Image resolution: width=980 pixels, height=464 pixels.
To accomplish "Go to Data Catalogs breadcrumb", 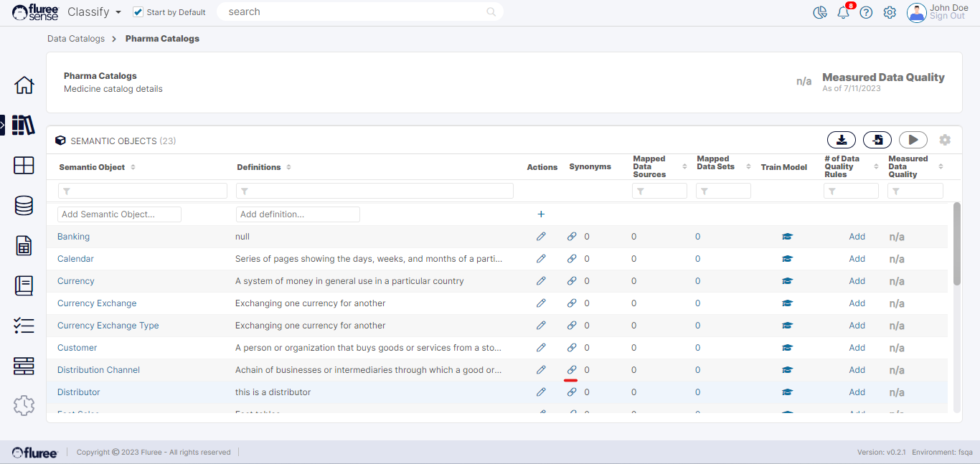I will [x=76, y=39].
